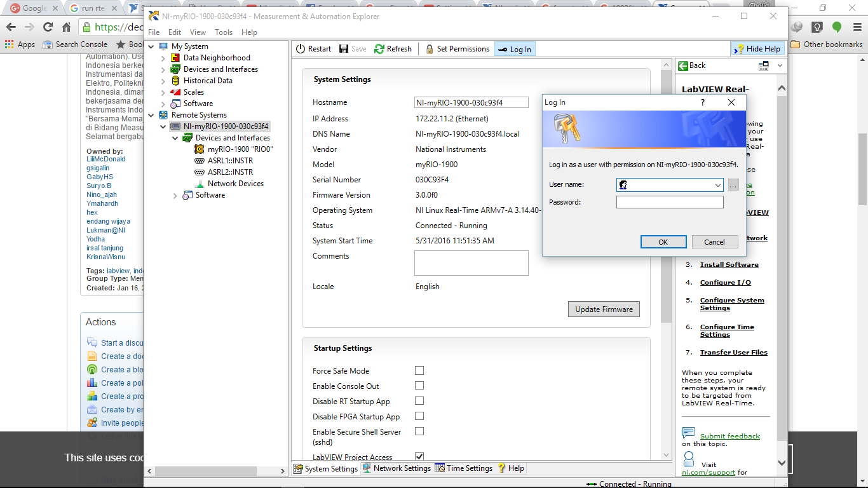Open the File menu

154,32
